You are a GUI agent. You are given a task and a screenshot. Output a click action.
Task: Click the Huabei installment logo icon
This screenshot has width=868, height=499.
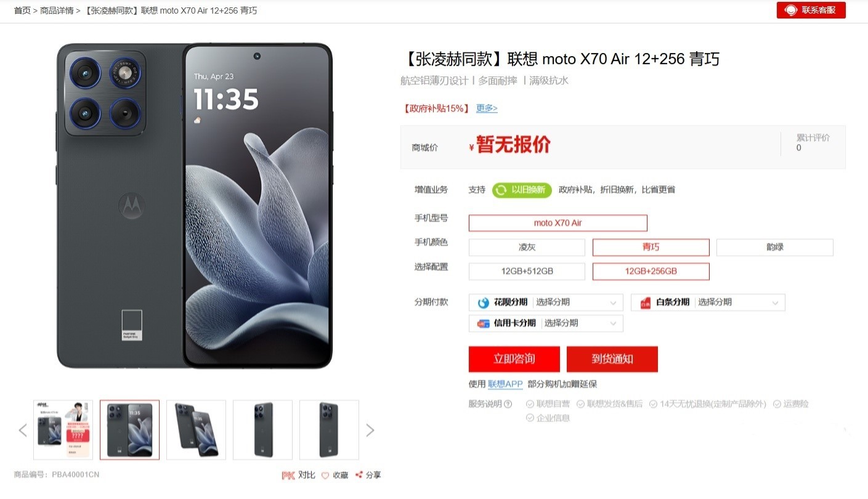[x=484, y=302]
